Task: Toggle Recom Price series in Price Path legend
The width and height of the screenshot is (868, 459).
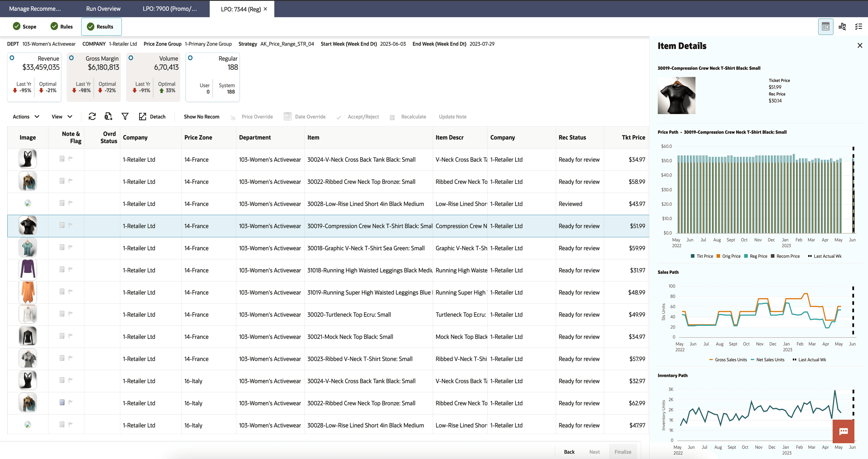Action: pos(785,256)
